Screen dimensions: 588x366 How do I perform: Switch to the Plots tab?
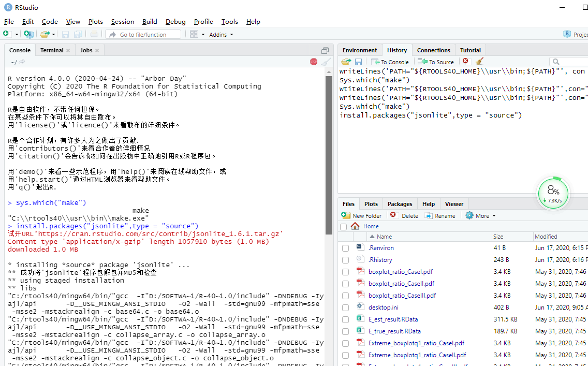point(371,204)
